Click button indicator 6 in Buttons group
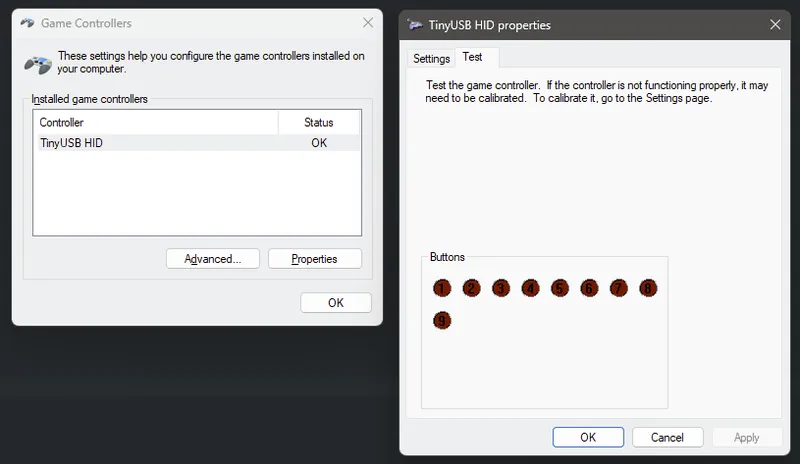Viewport: 800px width, 464px height. click(589, 288)
